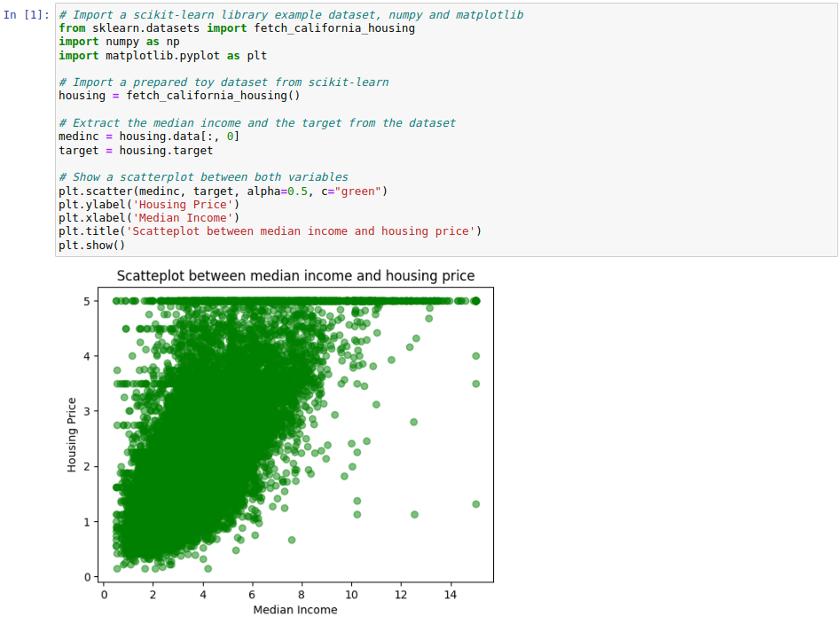Click the first comment line about importing scikit-learn dataset
The image size is (840, 625).
pyautogui.click(x=291, y=15)
